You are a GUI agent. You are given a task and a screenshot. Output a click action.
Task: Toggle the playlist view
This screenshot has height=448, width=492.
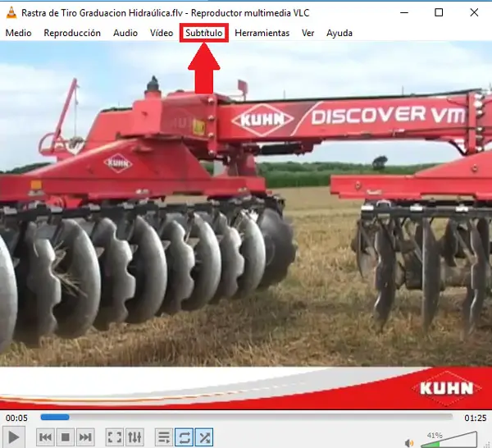pyautogui.click(x=164, y=437)
